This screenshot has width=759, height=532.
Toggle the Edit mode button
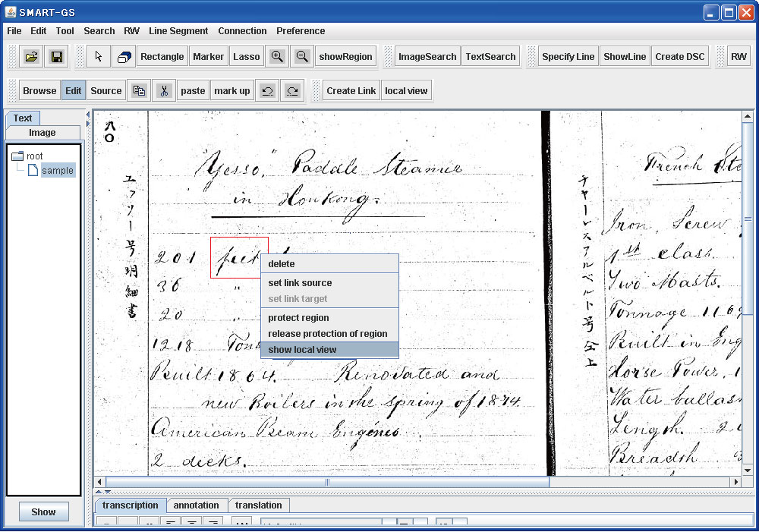[x=74, y=91]
